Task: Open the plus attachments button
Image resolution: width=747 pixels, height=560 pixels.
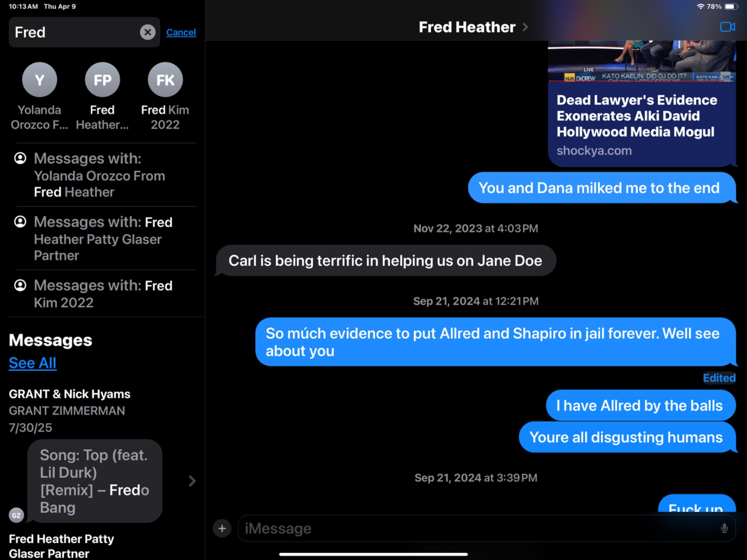Action: [222, 528]
